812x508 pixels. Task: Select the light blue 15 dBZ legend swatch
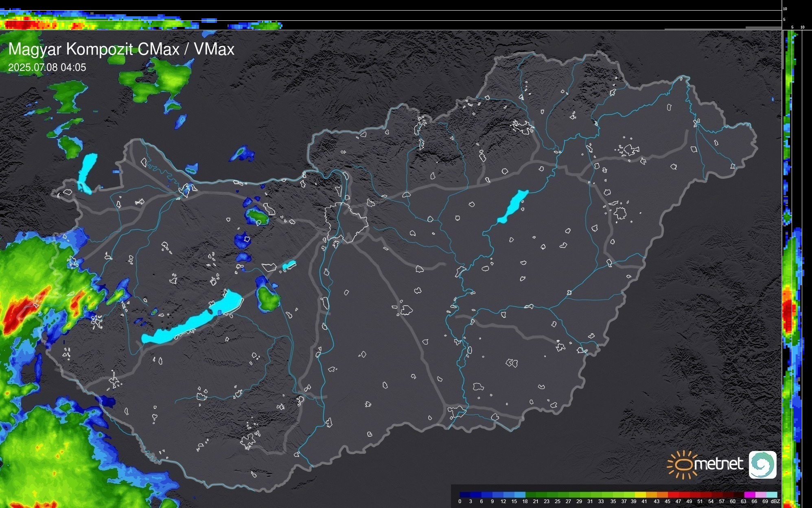(x=519, y=495)
